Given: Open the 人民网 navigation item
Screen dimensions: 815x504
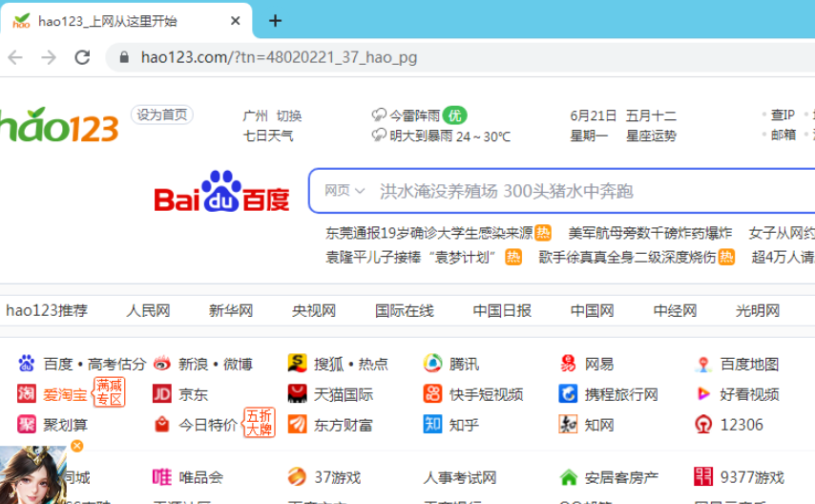Looking at the screenshot, I should (x=148, y=310).
